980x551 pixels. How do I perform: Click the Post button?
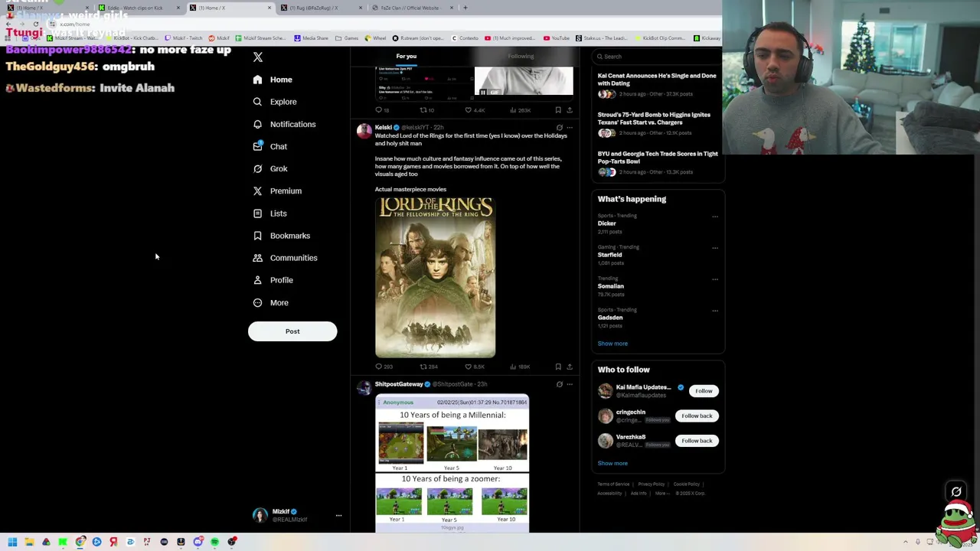point(292,331)
